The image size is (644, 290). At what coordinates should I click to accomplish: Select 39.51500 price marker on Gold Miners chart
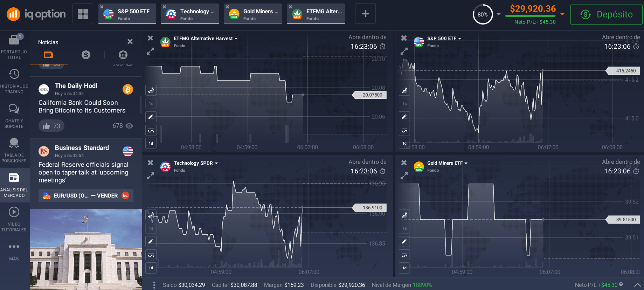pyautogui.click(x=623, y=220)
